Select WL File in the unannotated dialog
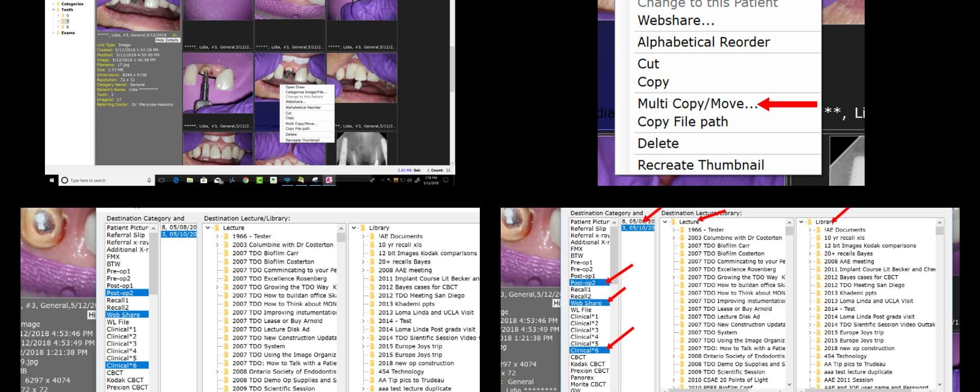980x392 pixels. (x=118, y=322)
